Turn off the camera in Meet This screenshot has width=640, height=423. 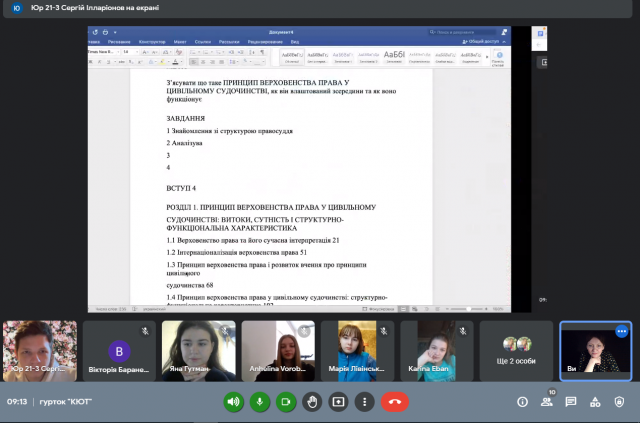point(286,402)
